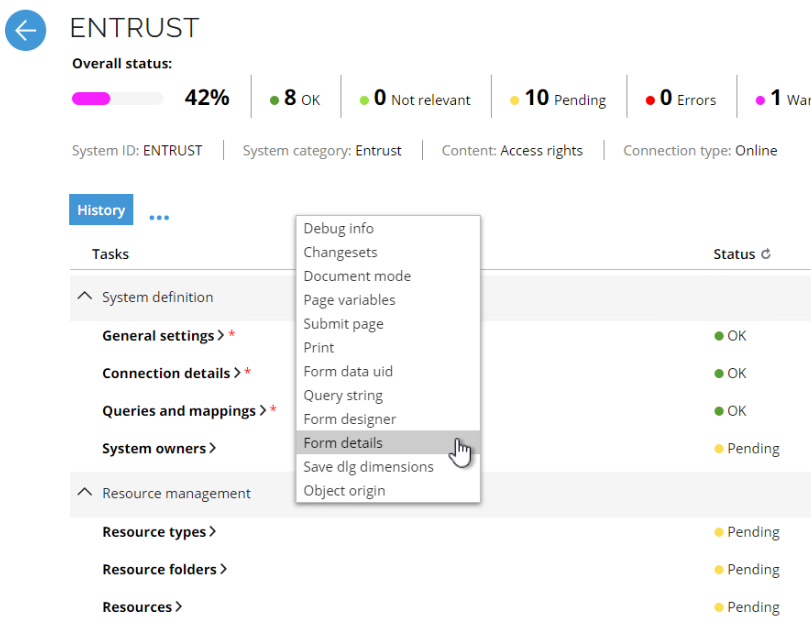This screenshot has width=811, height=630.
Task: Select Object origin menu entry
Action: (388, 490)
